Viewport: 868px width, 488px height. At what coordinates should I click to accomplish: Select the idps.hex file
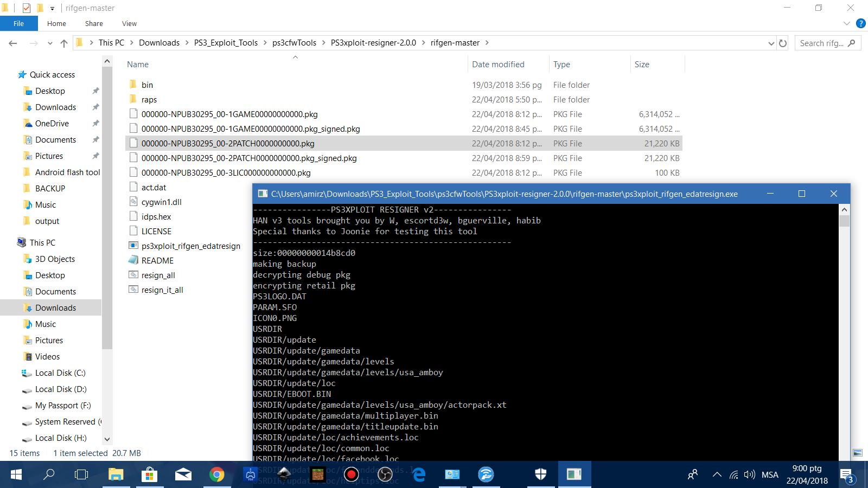pos(156,217)
